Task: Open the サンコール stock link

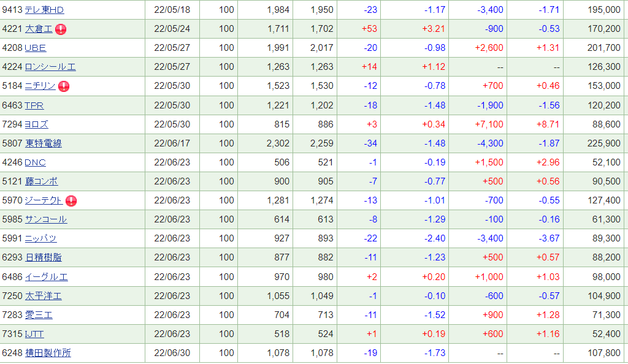Action: [46, 219]
